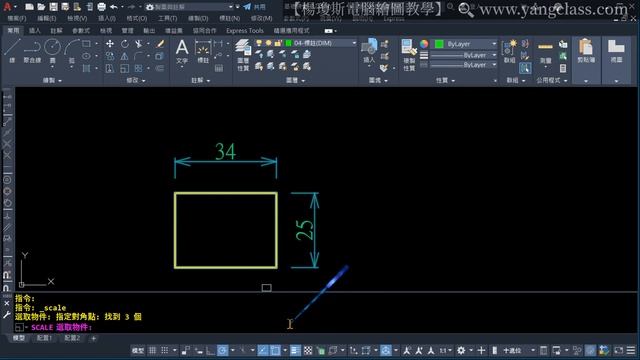
Task: Activate the Stretch tool
Action: pos(110,68)
